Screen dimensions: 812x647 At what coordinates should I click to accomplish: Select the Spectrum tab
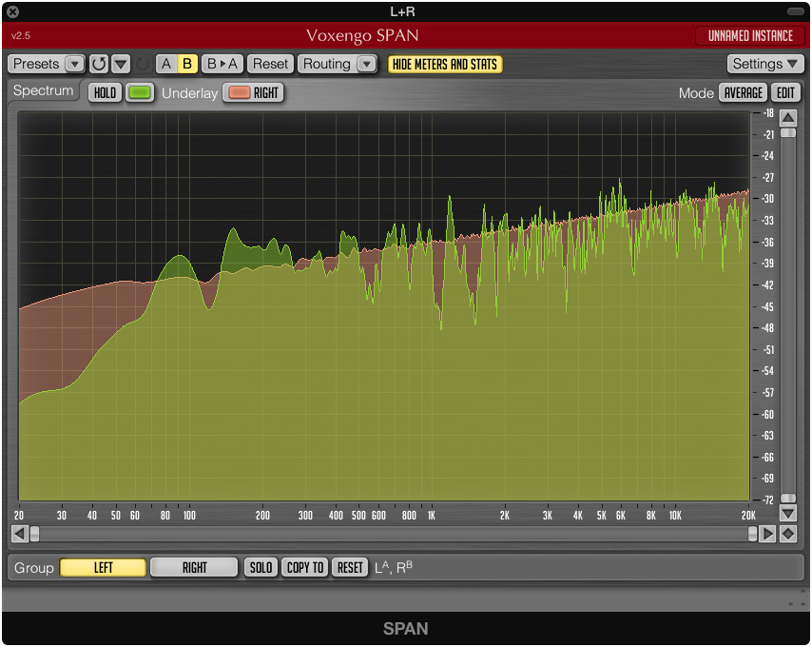(44, 90)
